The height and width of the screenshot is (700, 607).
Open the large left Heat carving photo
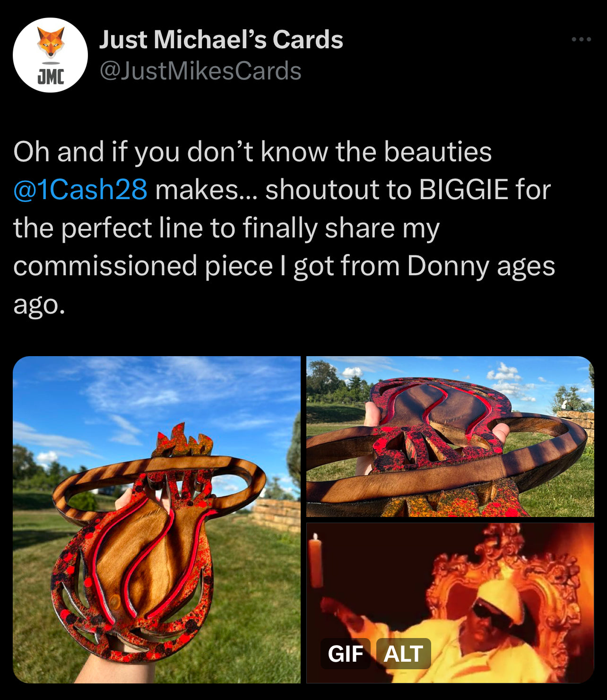point(156,519)
